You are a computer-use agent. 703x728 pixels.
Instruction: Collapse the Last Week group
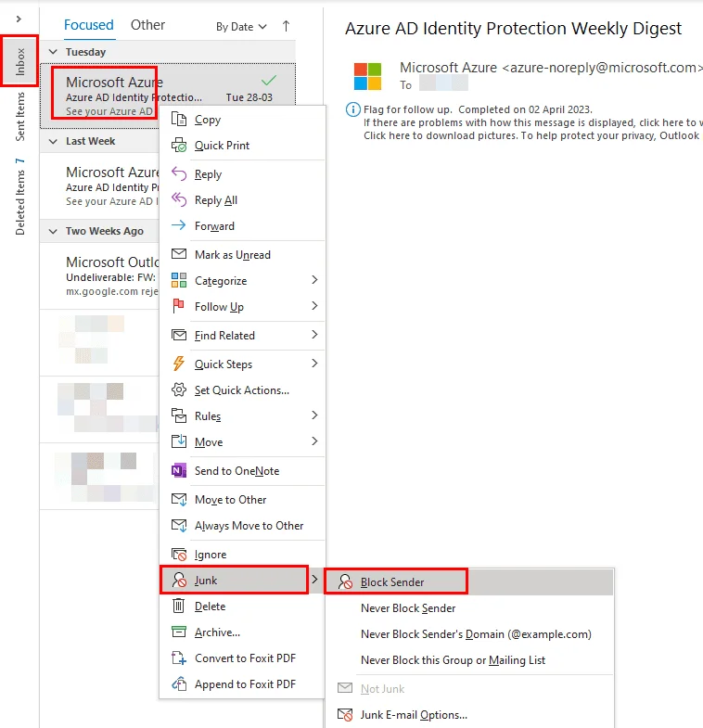53,141
